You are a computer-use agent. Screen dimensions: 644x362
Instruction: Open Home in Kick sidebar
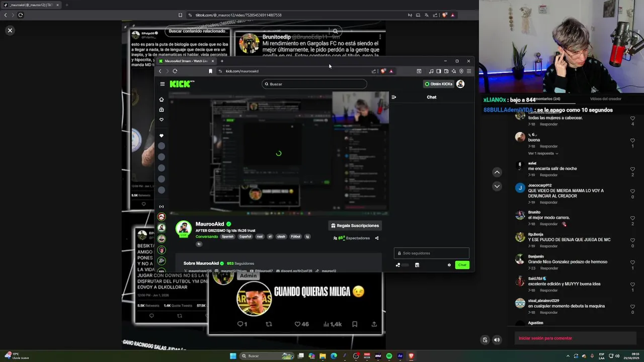[x=162, y=100]
